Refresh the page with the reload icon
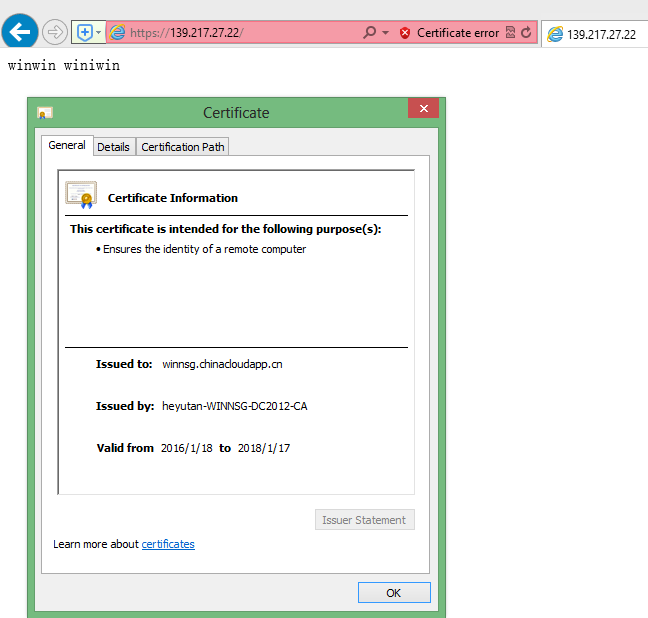 coord(526,32)
